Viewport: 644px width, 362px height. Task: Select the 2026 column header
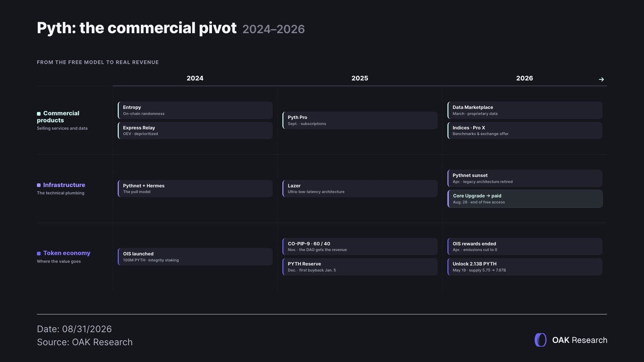click(524, 78)
